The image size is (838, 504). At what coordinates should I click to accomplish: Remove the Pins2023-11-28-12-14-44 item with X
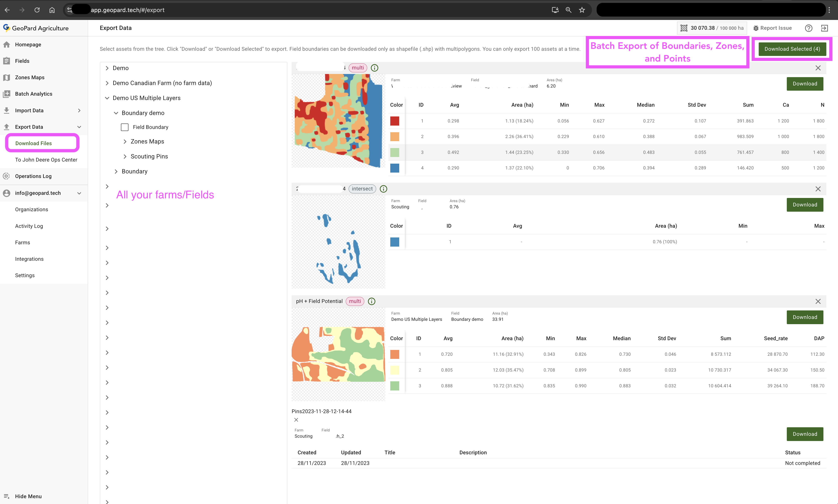pos(296,420)
